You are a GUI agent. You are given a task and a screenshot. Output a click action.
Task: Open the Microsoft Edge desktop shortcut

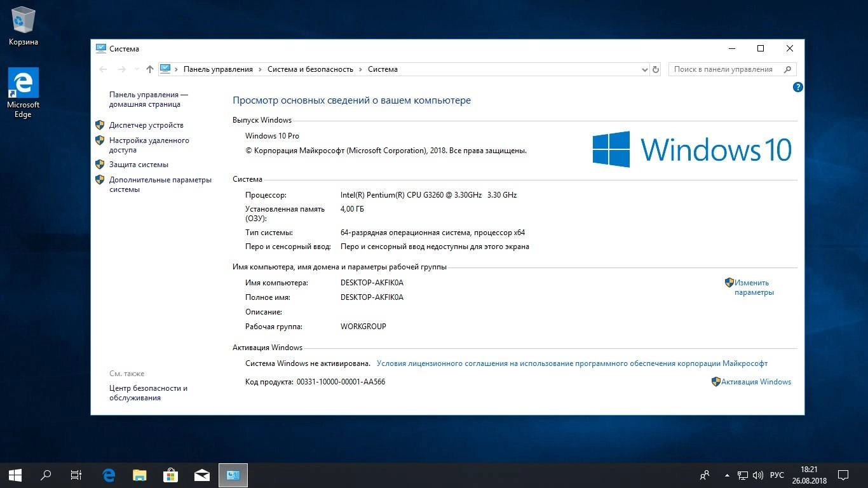pos(24,93)
